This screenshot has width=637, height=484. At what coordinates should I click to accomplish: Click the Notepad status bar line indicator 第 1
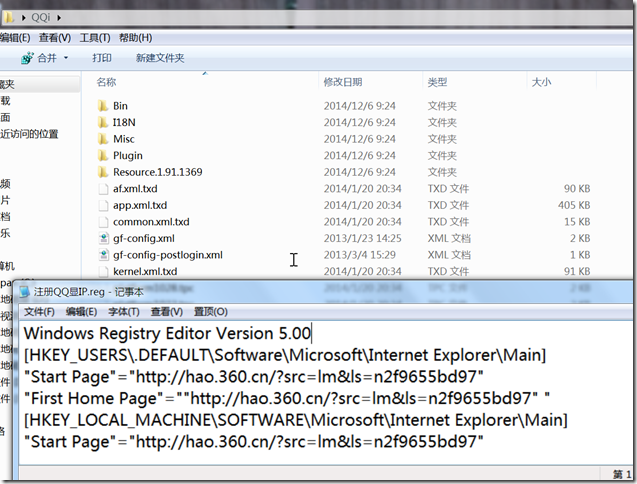(622, 474)
